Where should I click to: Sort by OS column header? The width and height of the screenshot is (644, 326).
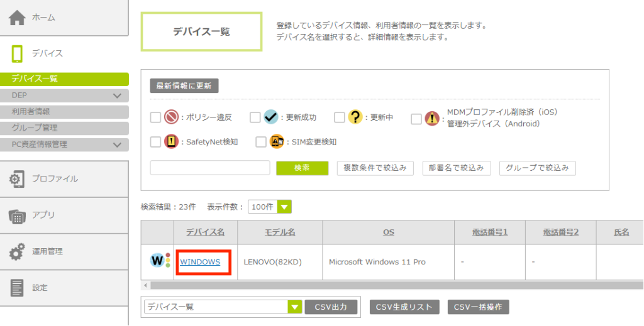389,232
